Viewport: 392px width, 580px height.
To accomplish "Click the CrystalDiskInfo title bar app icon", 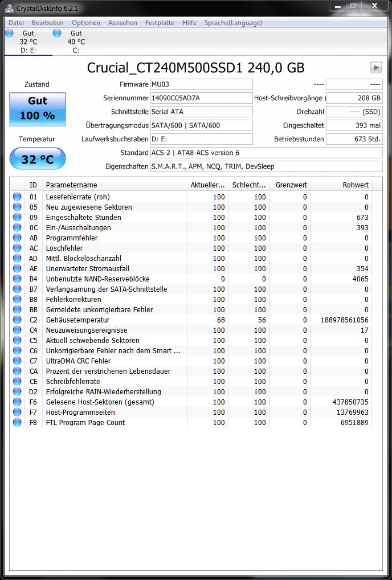I will [9, 8].
